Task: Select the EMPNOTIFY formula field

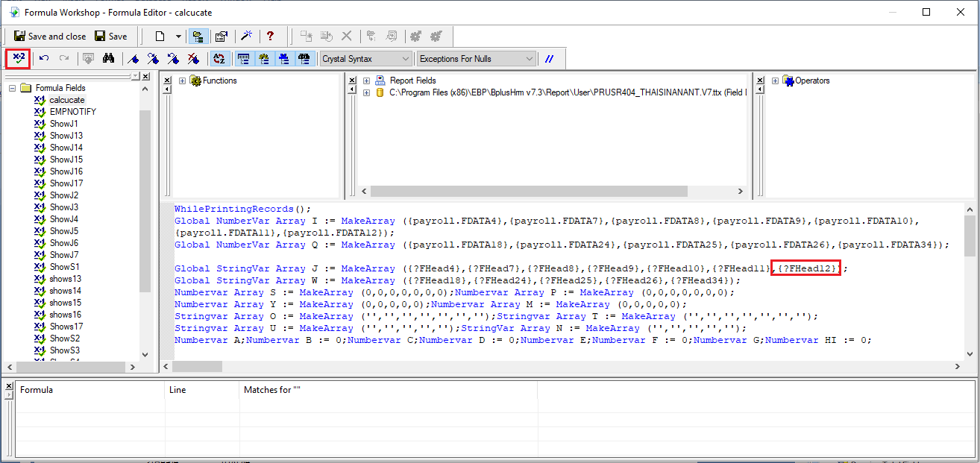Action: [72, 112]
